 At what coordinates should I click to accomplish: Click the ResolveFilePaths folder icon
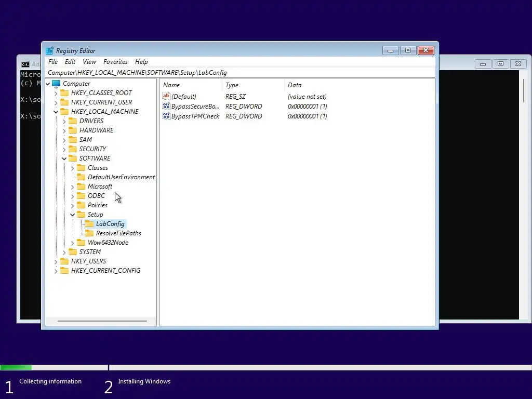(89, 233)
